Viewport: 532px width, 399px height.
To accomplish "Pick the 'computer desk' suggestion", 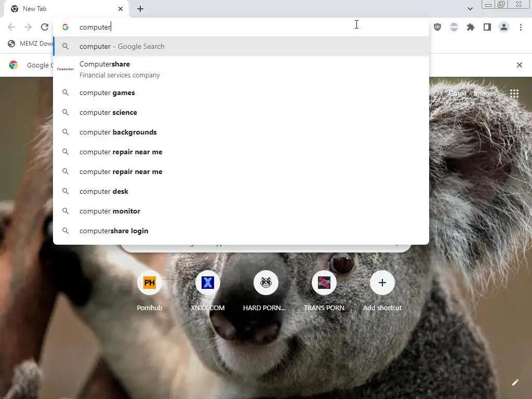I will pyautogui.click(x=241, y=191).
